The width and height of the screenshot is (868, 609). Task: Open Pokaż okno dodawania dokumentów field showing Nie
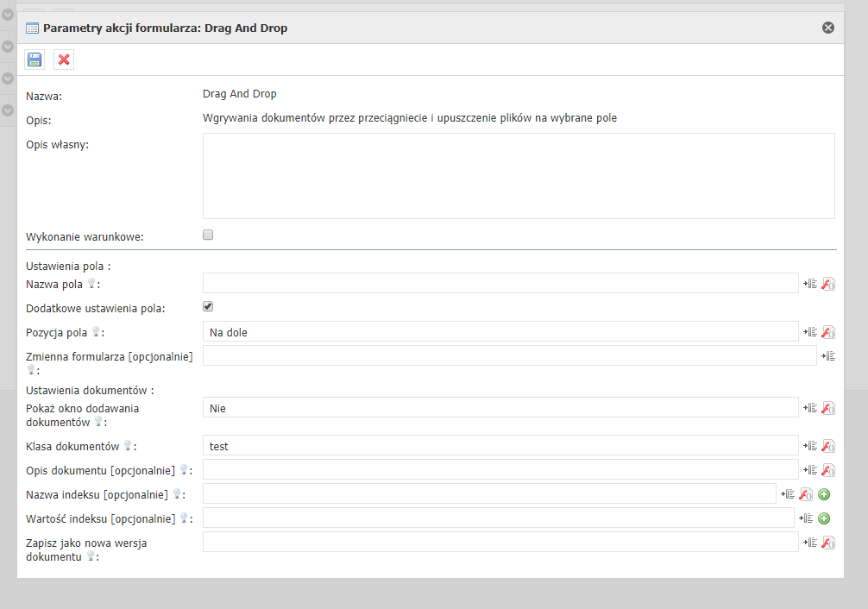(x=500, y=408)
